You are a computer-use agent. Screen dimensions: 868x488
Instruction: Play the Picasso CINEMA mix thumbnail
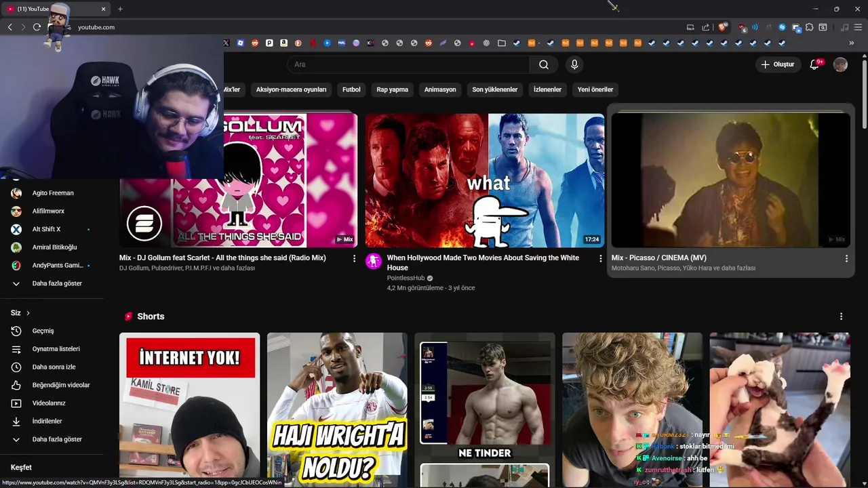731,180
